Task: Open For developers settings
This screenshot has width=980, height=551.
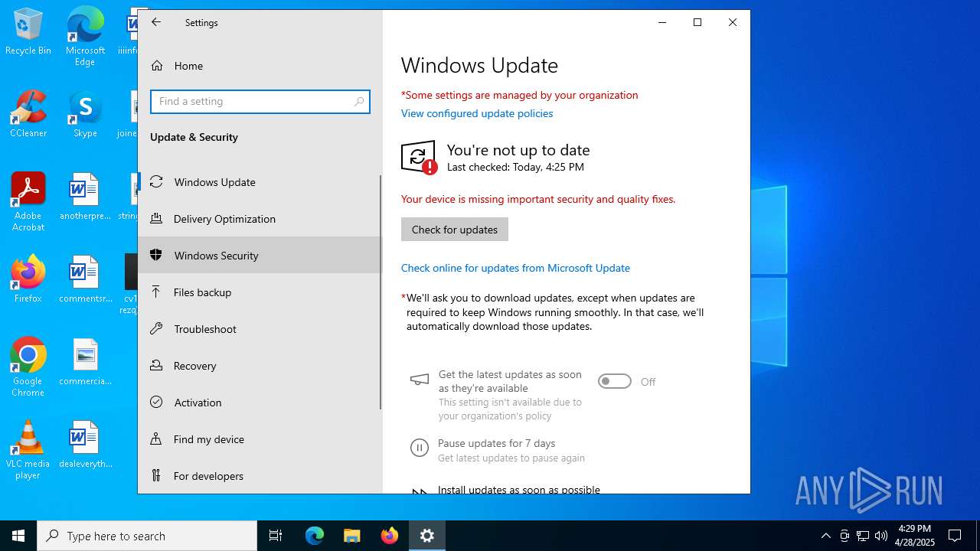Action: point(260,476)
